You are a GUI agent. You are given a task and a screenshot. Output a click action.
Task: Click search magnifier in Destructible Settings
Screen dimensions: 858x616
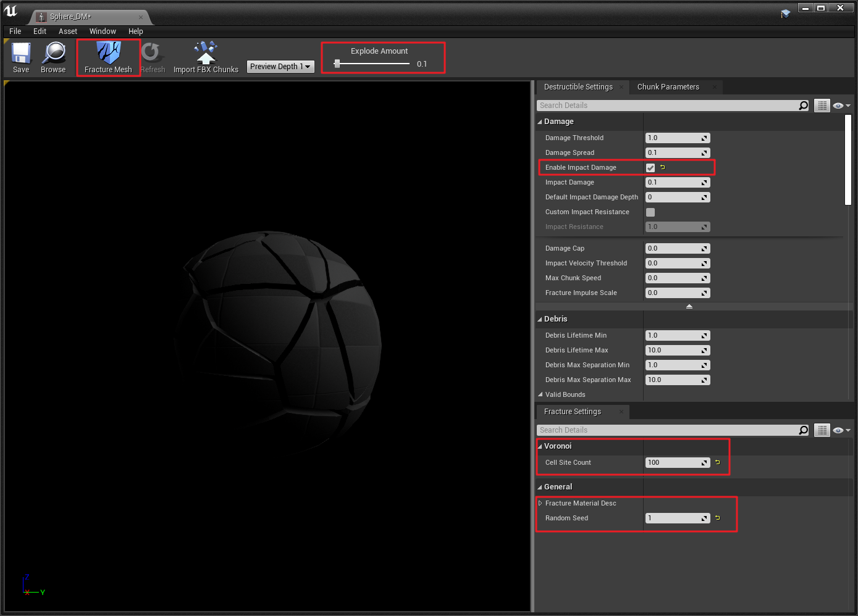pos(803,106)
